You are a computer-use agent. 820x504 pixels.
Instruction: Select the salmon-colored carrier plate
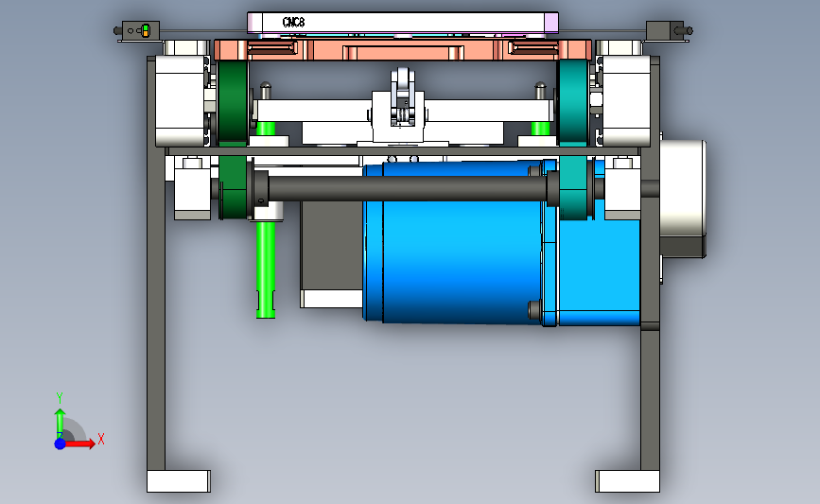(403, 51)
